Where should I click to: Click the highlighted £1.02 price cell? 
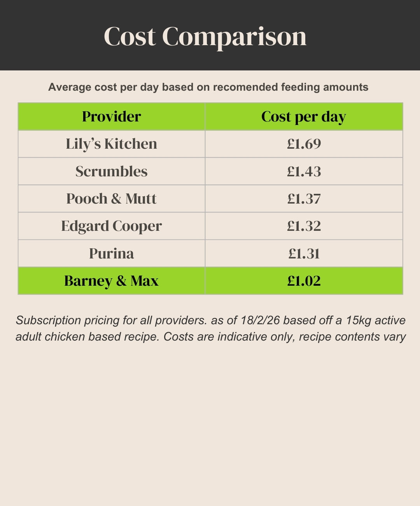point(304,281)
